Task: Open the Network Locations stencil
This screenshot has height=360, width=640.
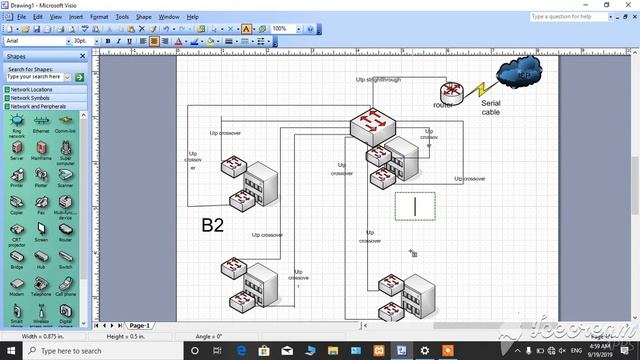Action: tap(45, 89)
